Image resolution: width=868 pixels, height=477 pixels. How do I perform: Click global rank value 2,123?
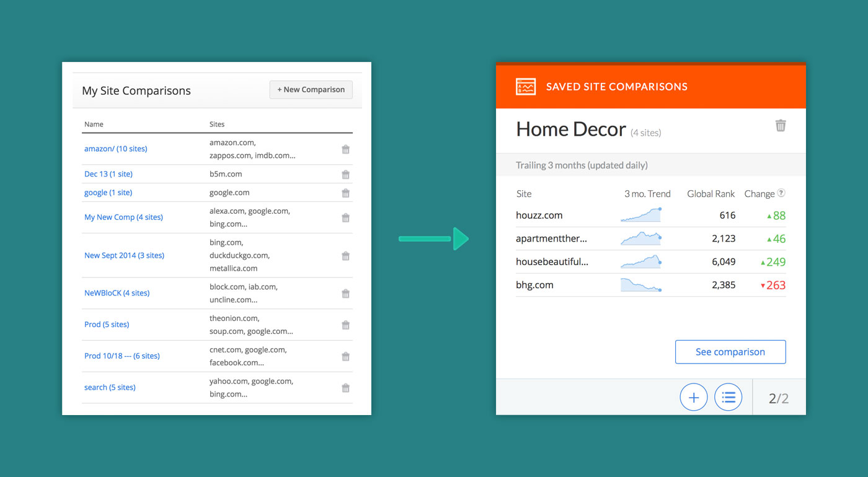pyautogui.click(x=724, y=239)
